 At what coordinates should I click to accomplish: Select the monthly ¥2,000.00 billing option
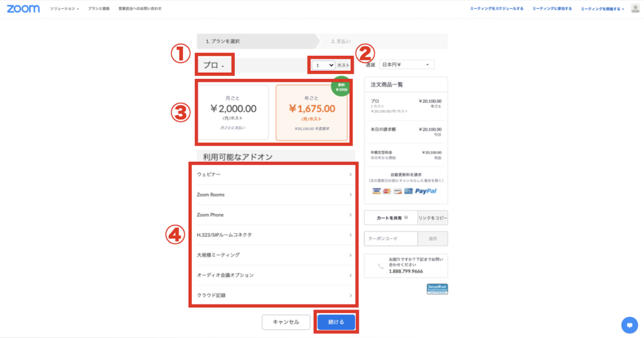[x=233, y=112]
